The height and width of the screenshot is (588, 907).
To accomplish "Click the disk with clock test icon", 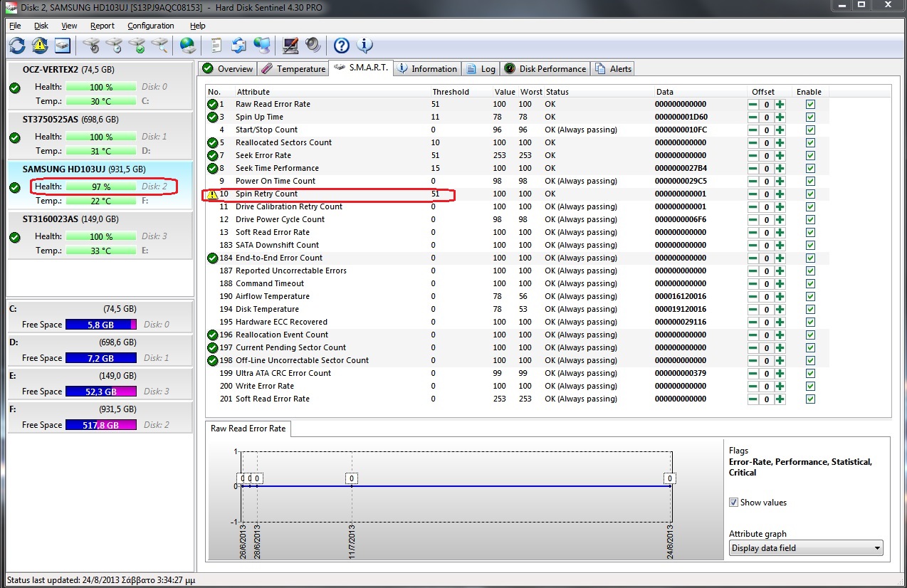I will coord(113,46).
